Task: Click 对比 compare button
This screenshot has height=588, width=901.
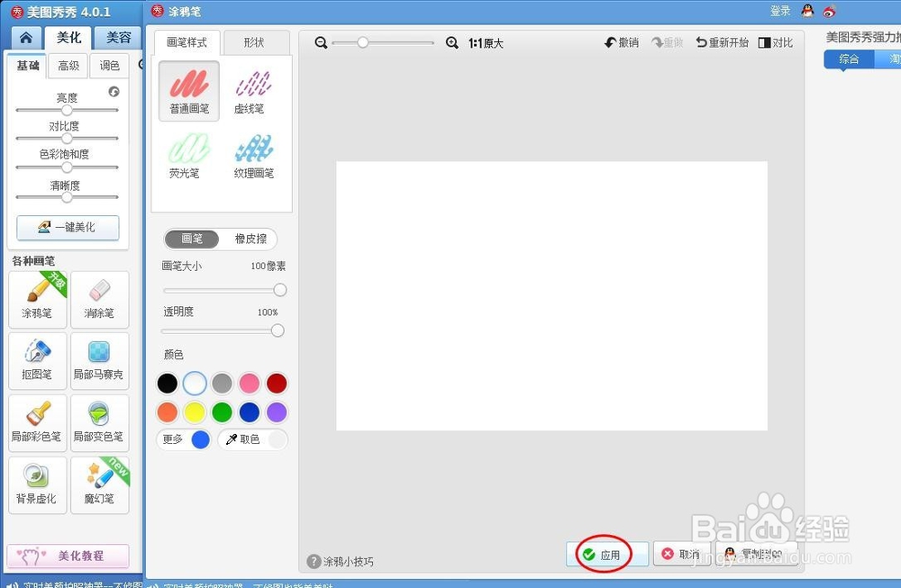Action: pyautogui.click(x=775, y=42)
